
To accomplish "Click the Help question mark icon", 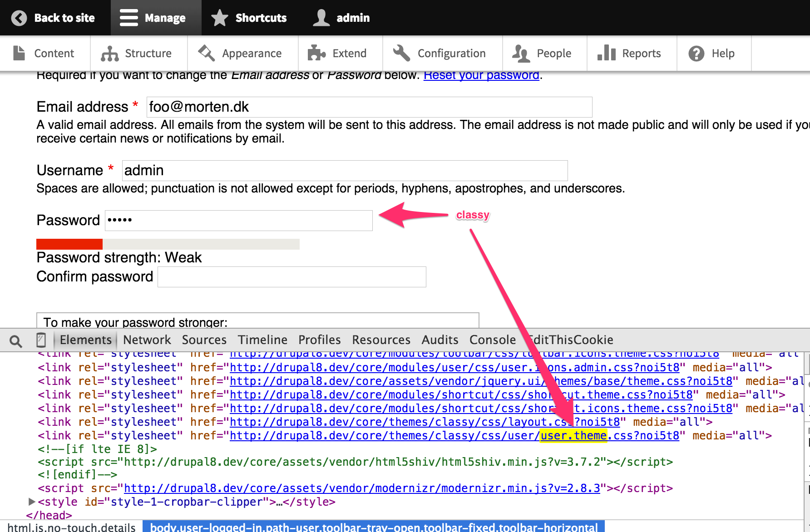I will coord(696,53).
